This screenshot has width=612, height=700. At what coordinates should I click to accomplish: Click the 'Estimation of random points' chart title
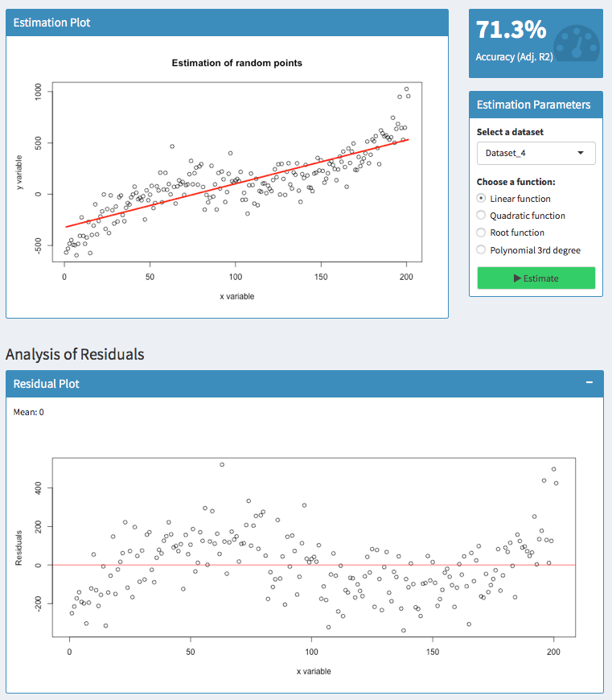tap(237, 63)
